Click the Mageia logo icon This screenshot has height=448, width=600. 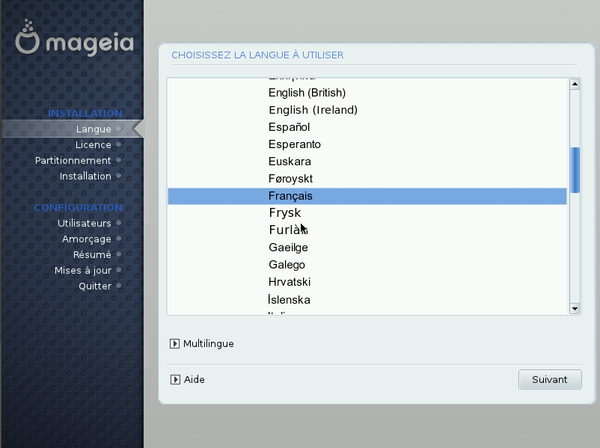[x=27, y=37]
